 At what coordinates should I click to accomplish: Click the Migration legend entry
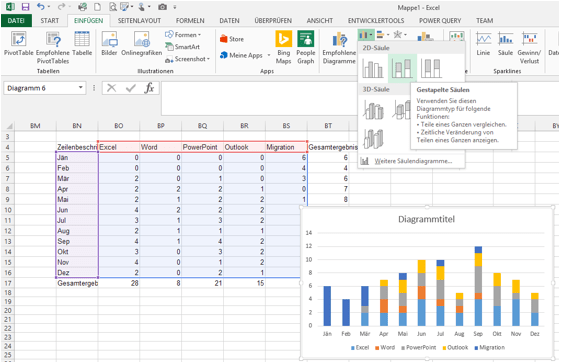click(x=489, y=347)
